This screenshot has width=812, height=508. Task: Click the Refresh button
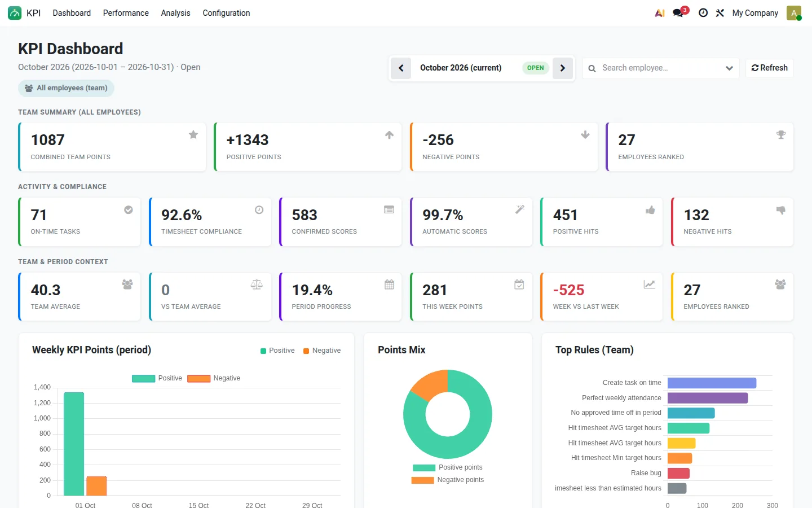(x=769, y=68)
